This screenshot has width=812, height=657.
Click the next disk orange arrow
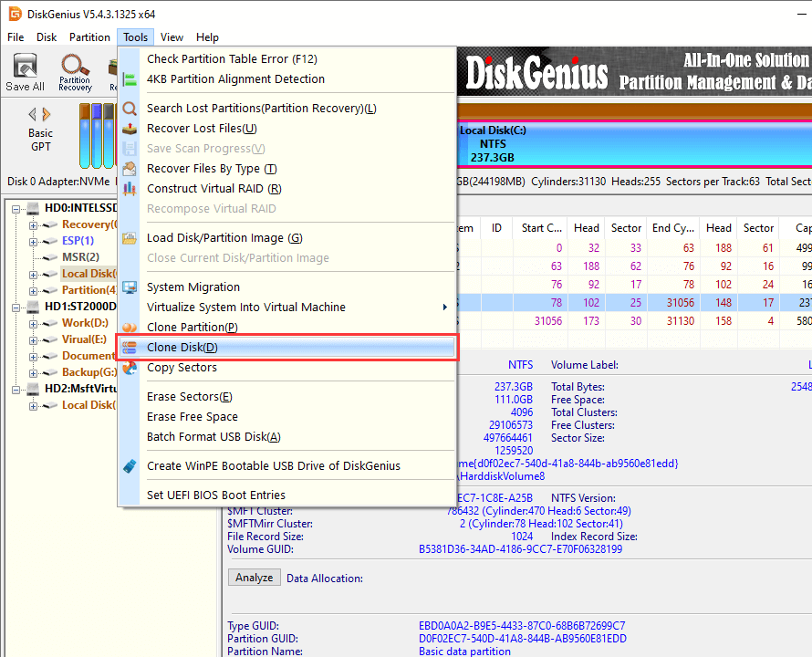pos(47,114)
